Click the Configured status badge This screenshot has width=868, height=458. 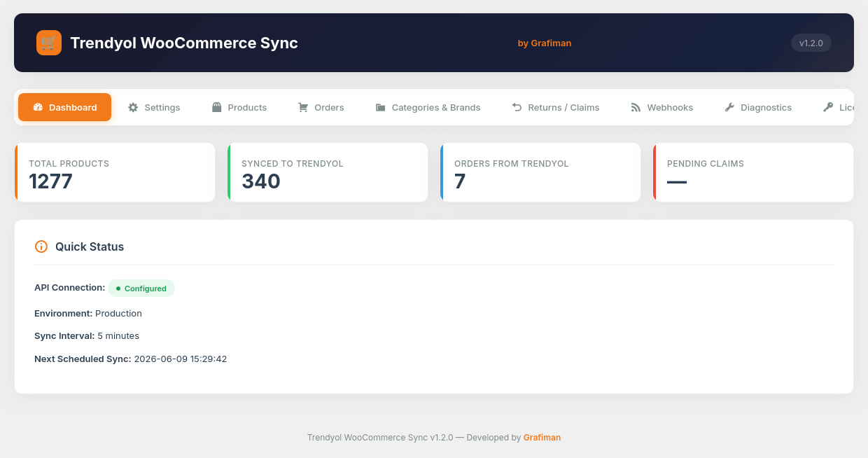141,289
